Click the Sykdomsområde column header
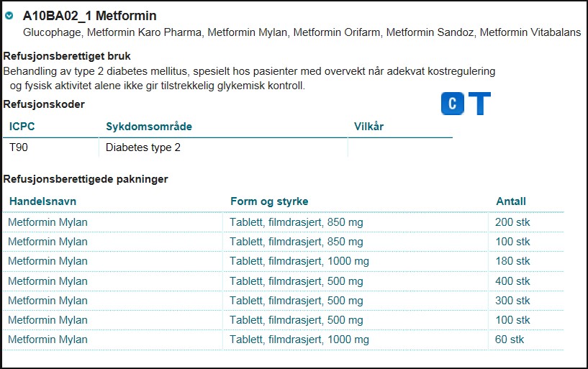Image resolution: width=588 pixels, height=369 pixels. (x=149, y=127)
